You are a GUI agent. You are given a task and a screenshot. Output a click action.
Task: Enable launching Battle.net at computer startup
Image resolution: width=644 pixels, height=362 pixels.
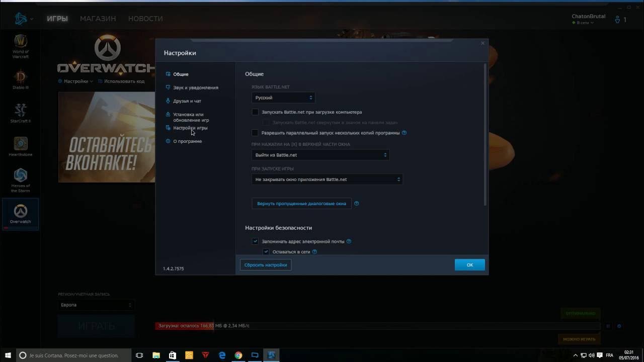pos(255,112)
